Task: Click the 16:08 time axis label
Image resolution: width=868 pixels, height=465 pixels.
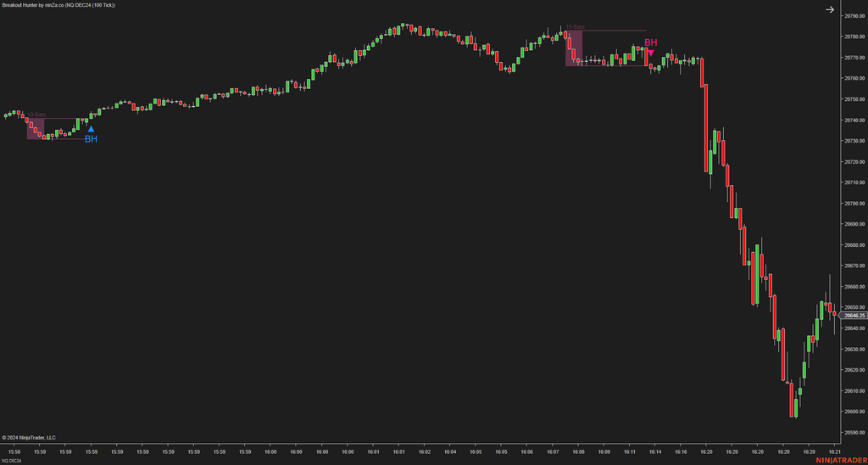Action: [x=578, y=451]
